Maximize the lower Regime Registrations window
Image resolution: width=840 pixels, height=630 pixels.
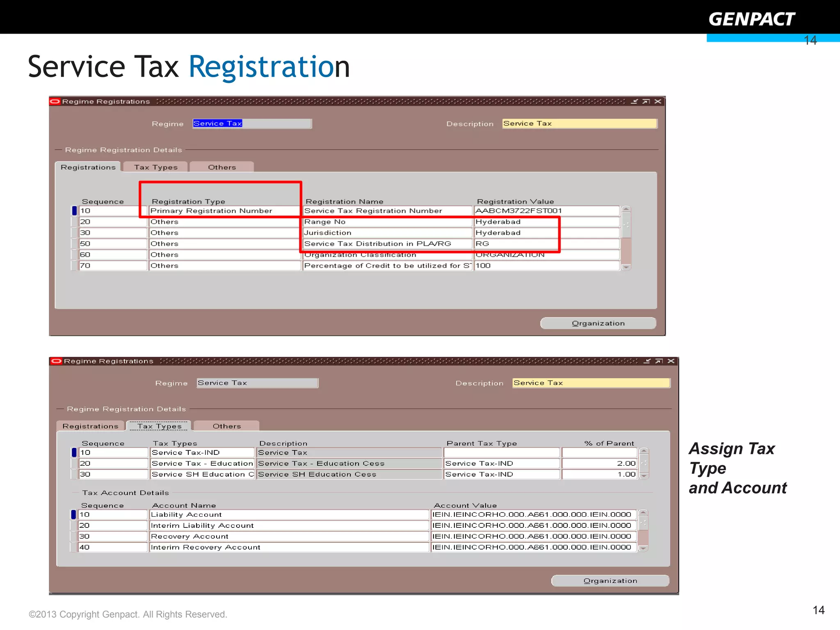click(x=659, y=361)
